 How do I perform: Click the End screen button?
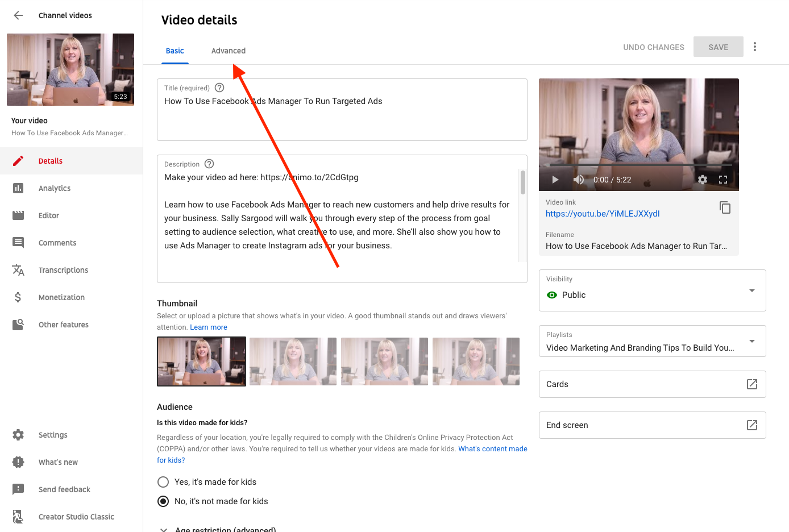[x=653, y=425]
